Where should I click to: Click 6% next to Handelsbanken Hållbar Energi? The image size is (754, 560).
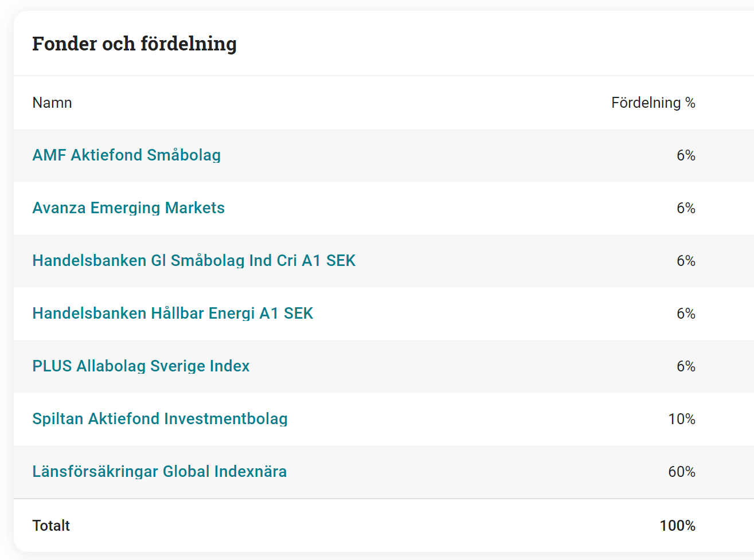(x=686, y=314)
